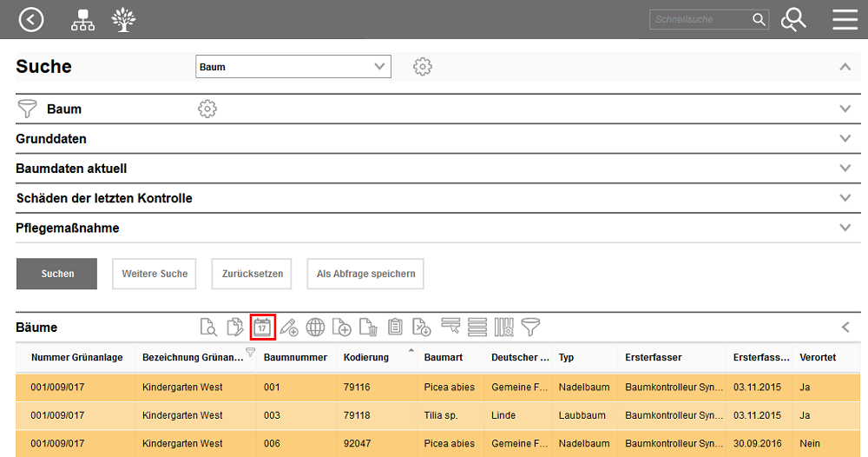
Task: Sort by Verortet column header
Action: (x=818, y=357)
